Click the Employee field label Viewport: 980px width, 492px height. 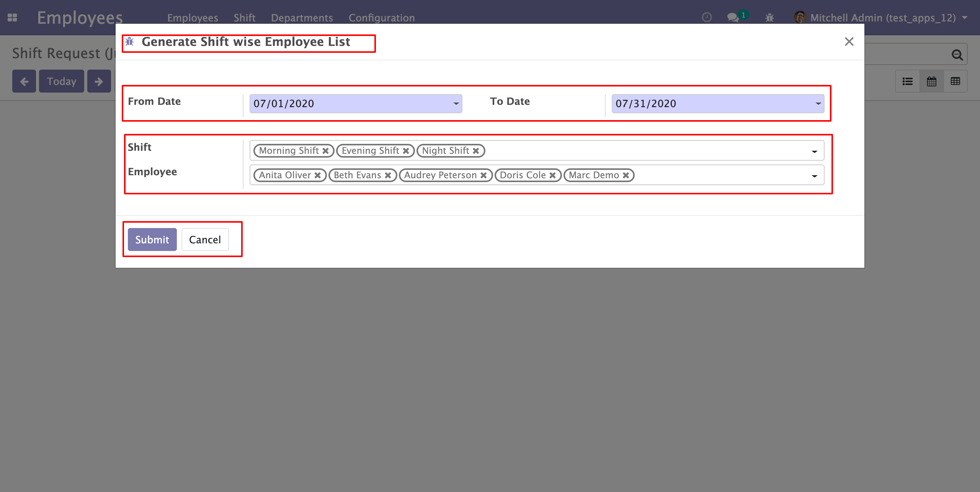click(x=152, y=172)
